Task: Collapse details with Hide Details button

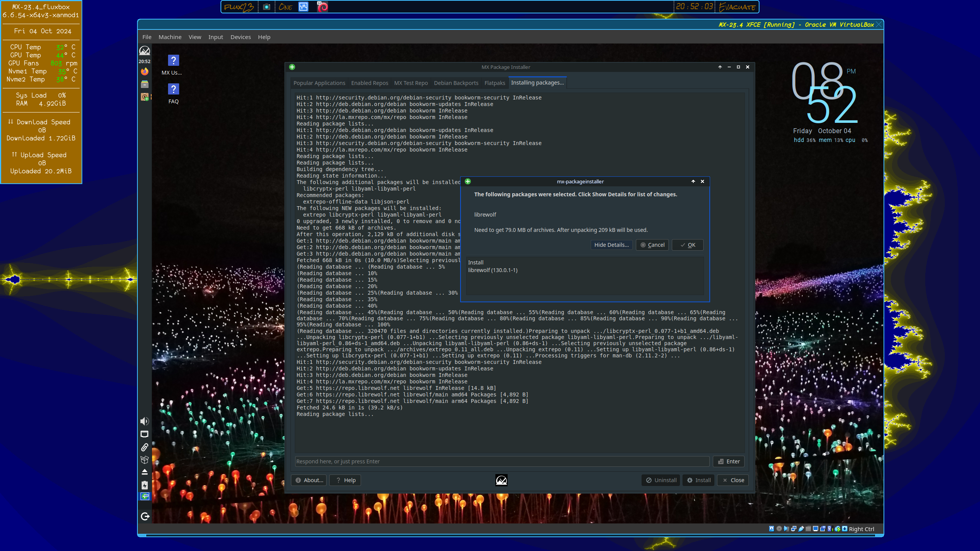Action: 611,245
